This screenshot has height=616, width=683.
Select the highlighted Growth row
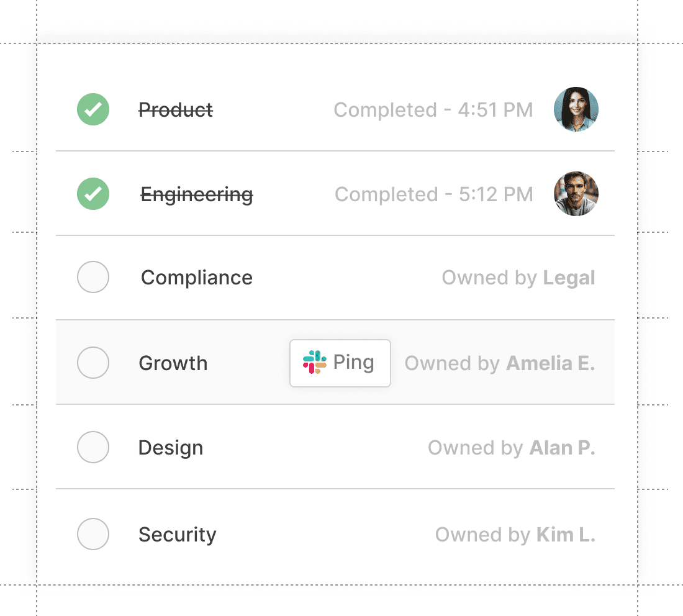click(173, 363)
